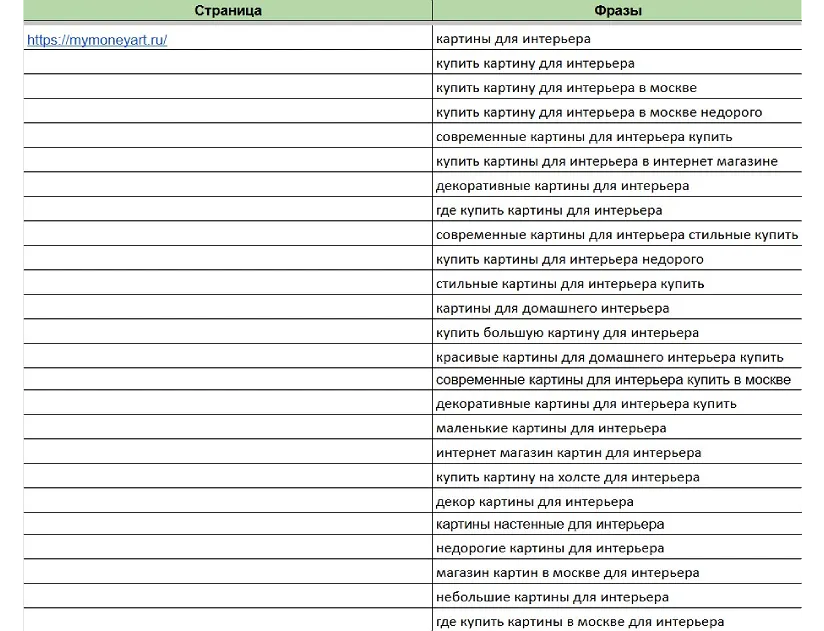Select the cell 'купить картины для интерьера в интернет магазине'
Image resolution: width=824 pixels, height=631 pixels.
coord(606,161)
